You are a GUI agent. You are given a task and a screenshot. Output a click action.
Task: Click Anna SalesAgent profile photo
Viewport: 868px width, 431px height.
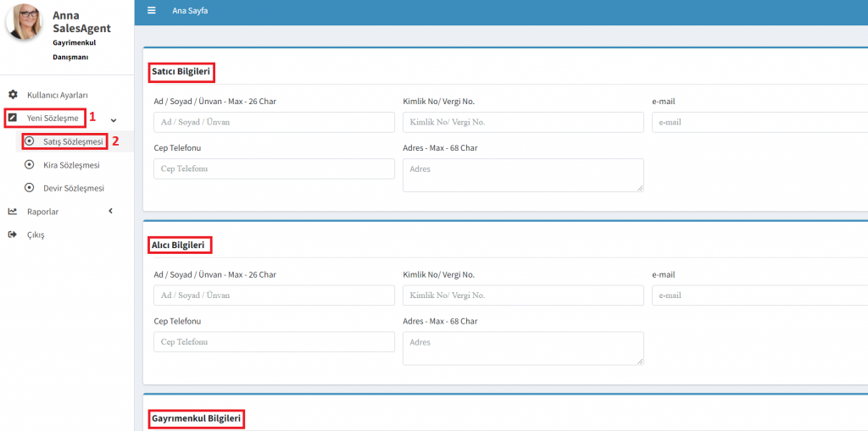25,22
